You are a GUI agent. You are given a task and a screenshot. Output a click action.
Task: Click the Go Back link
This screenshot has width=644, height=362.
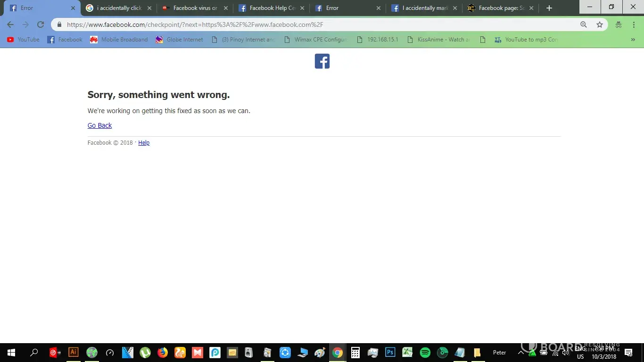(x=99, y=125)
